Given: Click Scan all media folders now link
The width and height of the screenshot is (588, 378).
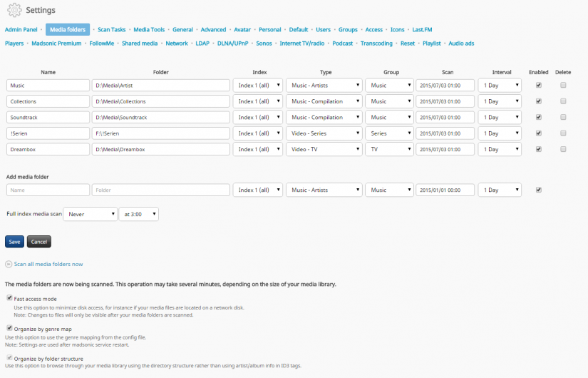Looking at the screenshot, I should (48, 264).
